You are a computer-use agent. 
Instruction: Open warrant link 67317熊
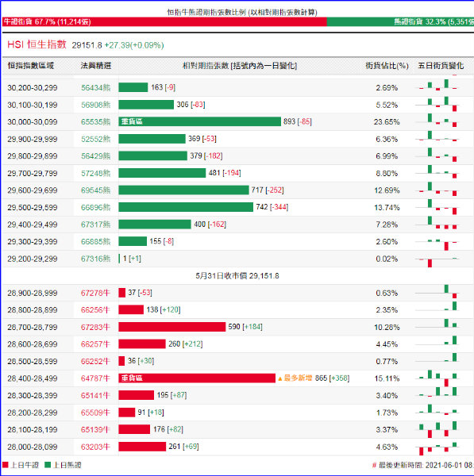click(x=96, y=225)
